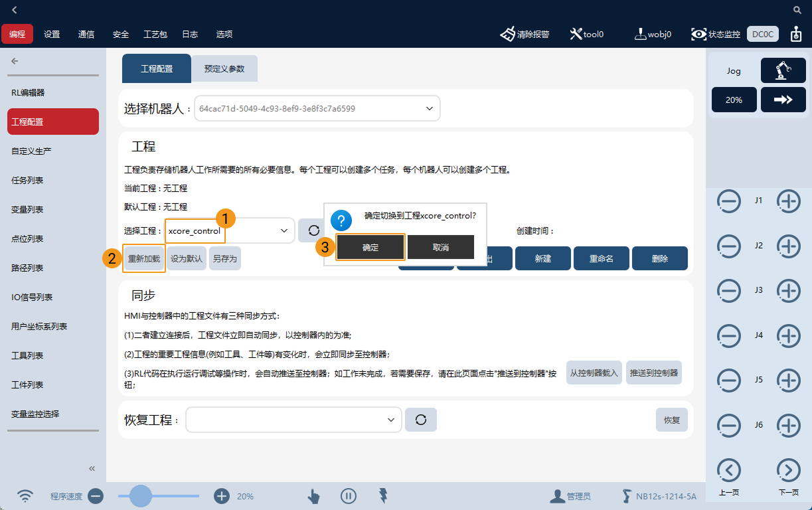Click the lightning power icon in the bottom bar
812x510 pixels.
[x=383, y=495]
